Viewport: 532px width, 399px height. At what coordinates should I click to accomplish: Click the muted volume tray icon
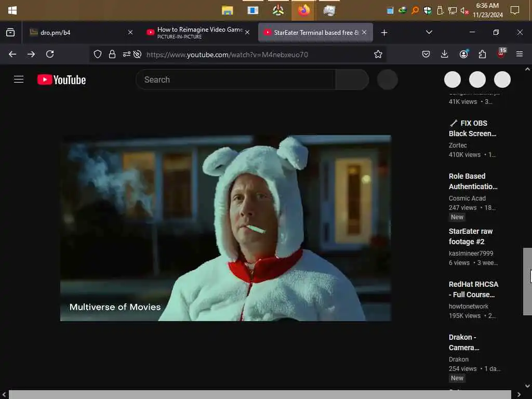pos(464,10)
